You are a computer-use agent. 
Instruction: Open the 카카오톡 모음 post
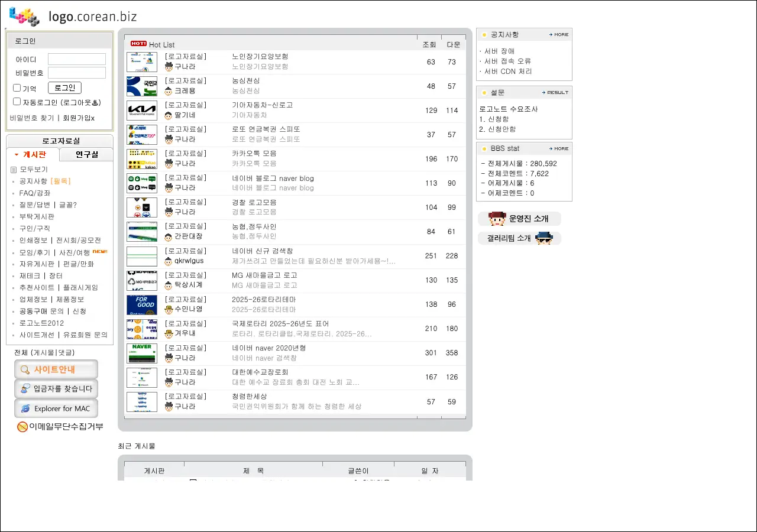tap(254, 154)
